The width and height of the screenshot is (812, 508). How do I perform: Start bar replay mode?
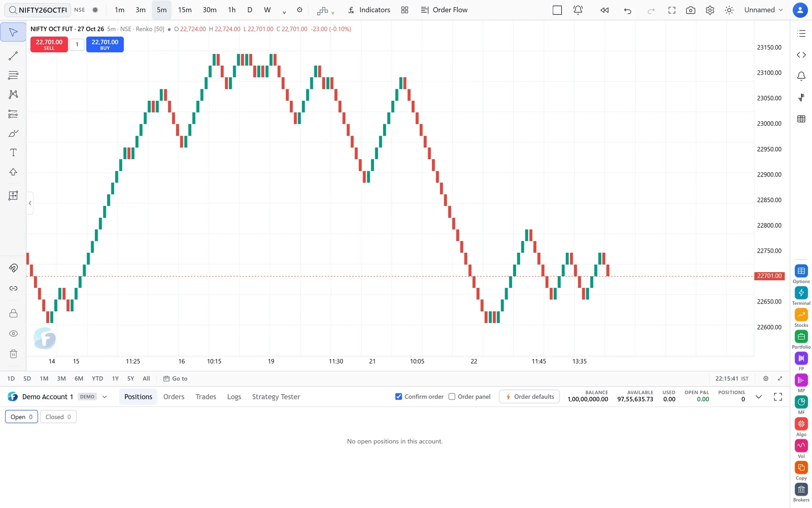(x=604, y=10)
